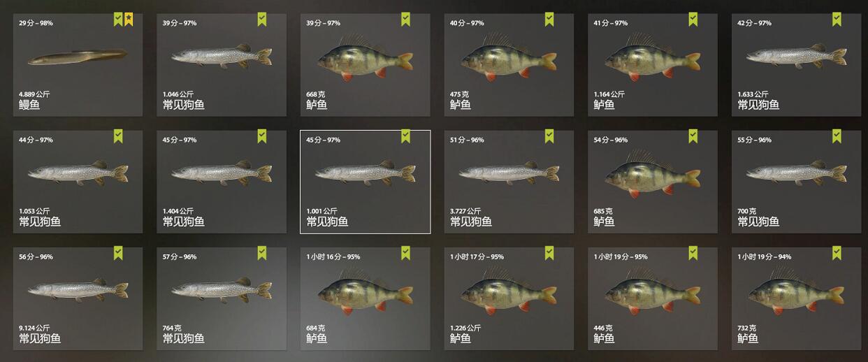Viewport: 868px width, 362px height.
Task: Click green check ribbon on 1.226公斤 鲈鱼 card
Action: [549, 253]
